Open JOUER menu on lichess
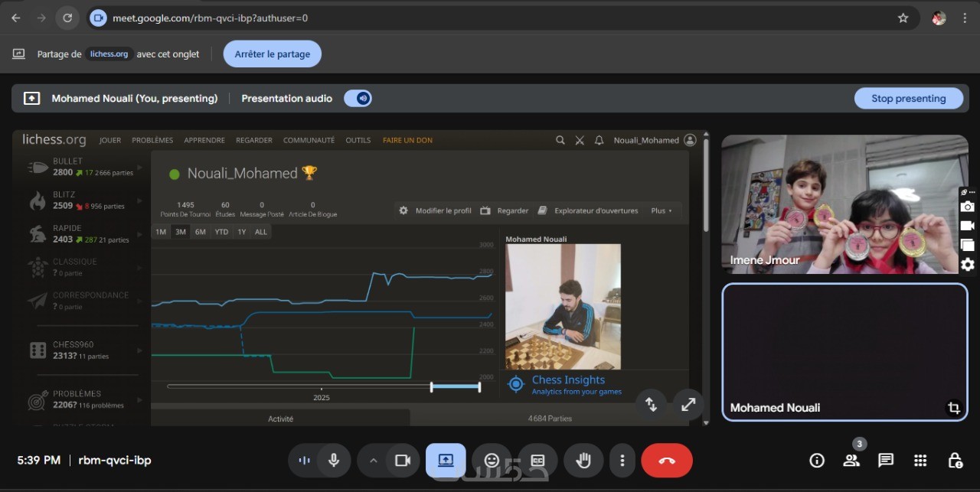The height and width of the screenshot is (492, 980). (110, 141)
